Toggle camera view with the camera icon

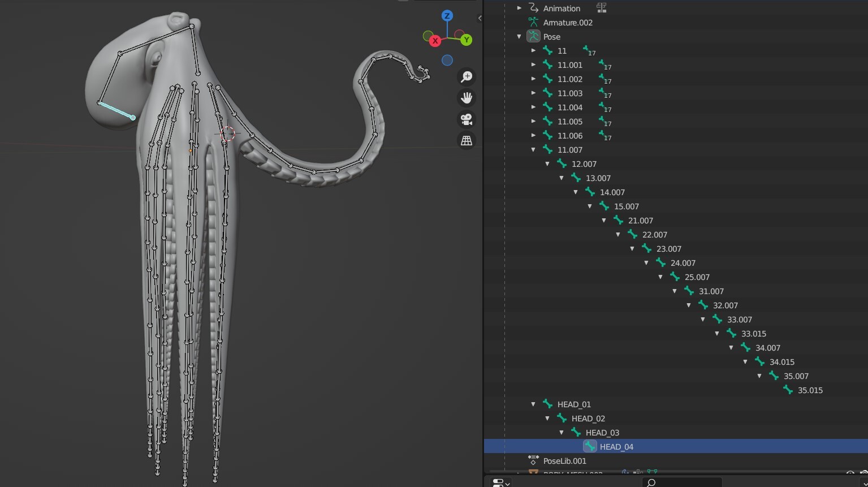coord(466,119)
